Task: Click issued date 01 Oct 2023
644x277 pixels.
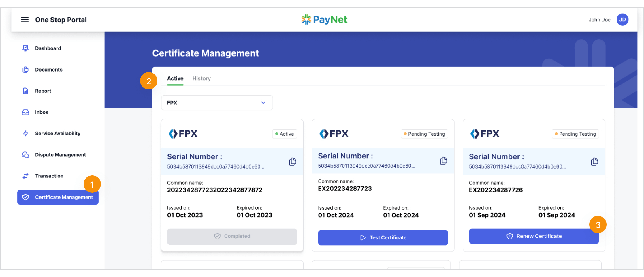Action: coord(185,215)
